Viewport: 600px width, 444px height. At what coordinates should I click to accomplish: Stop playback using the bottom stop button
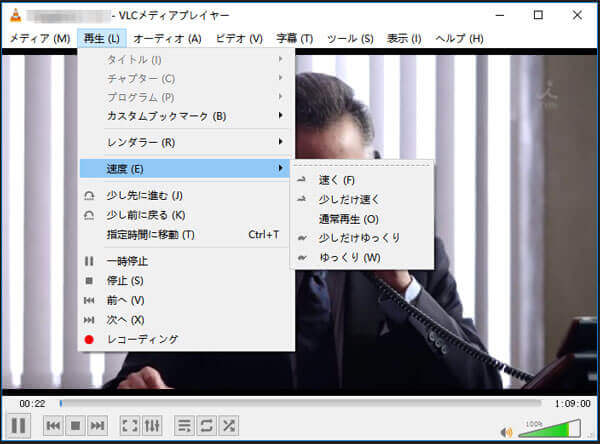75,426
